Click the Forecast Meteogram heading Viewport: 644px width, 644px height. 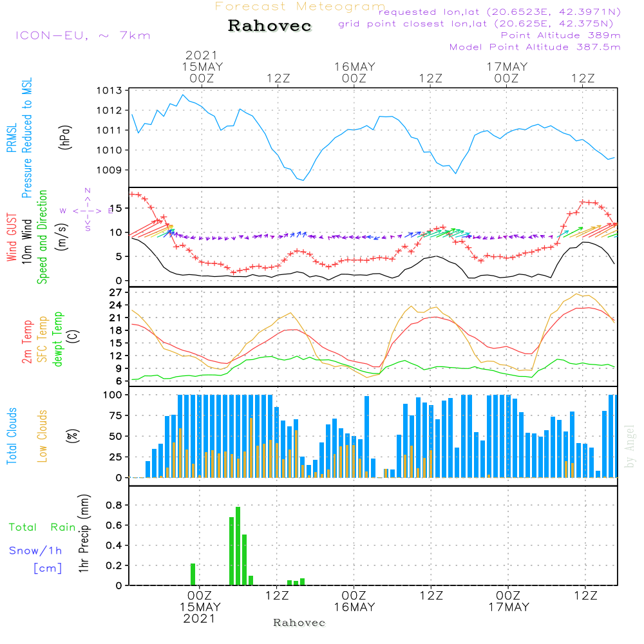299,7
